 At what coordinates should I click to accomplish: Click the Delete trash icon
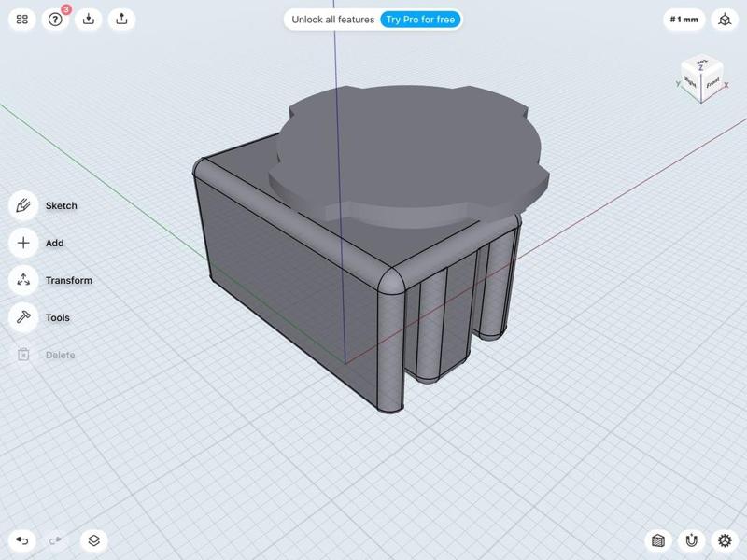[x=23, y=355]
